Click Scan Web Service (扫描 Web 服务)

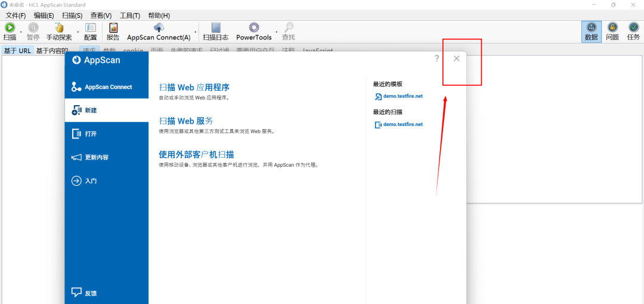click(185, 121)
